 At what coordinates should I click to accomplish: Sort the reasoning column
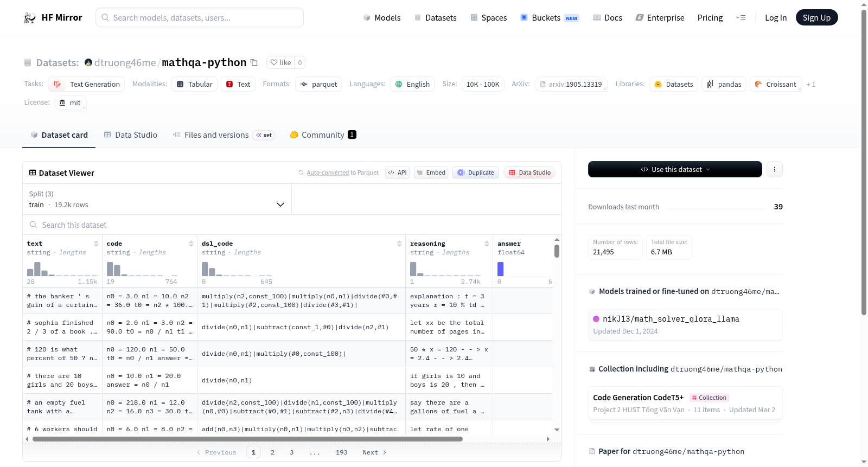pos(487,244)
